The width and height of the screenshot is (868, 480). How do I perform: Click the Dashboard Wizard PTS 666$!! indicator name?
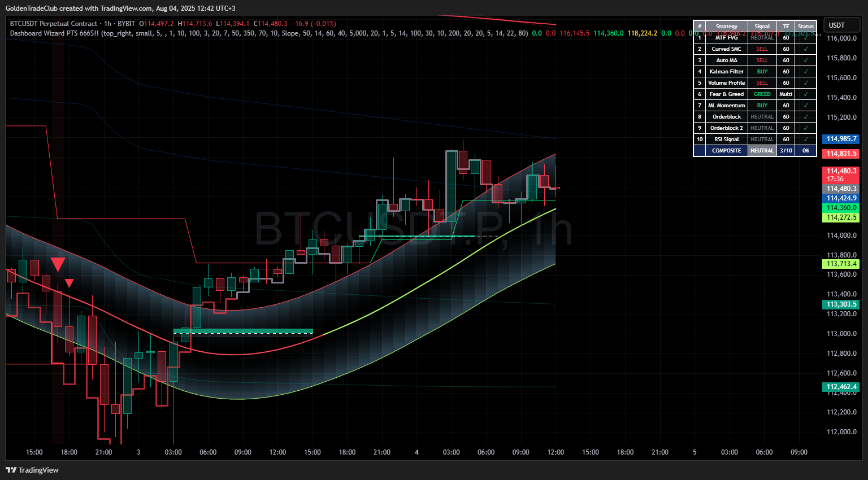54,33
